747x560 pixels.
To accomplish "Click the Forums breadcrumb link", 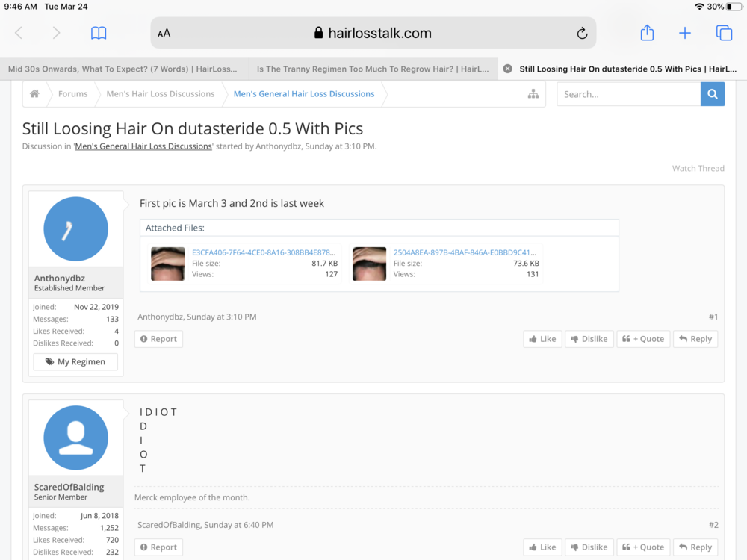I will click(x=73, y=94).
